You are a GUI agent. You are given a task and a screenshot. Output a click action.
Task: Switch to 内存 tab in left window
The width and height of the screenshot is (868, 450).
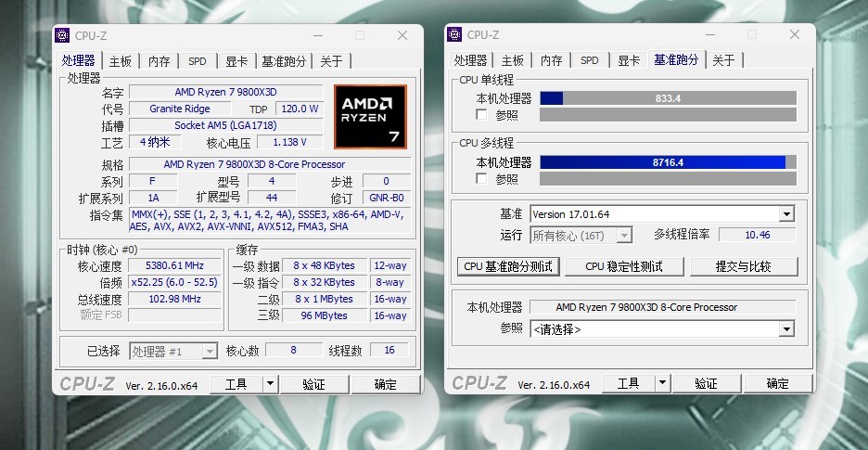click(159, 61)
